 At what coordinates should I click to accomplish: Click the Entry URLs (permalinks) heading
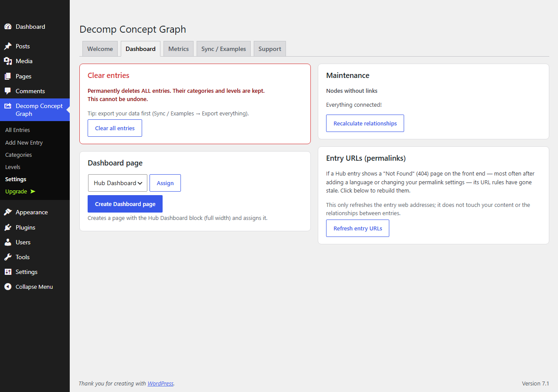(x=366, y=158)
